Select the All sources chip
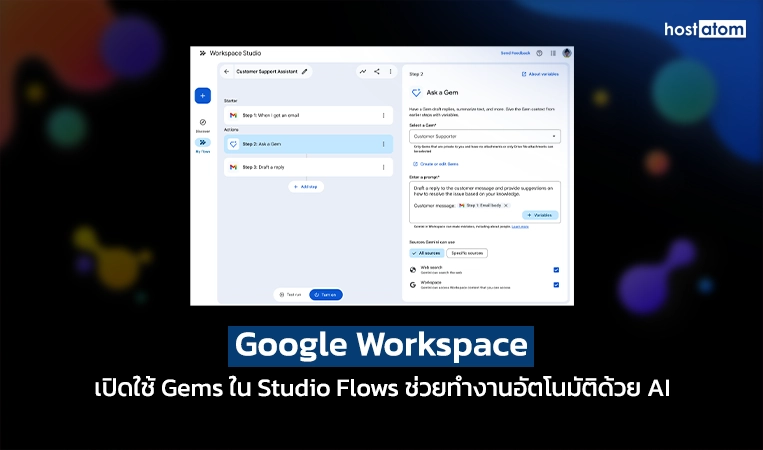 point(427,253)
